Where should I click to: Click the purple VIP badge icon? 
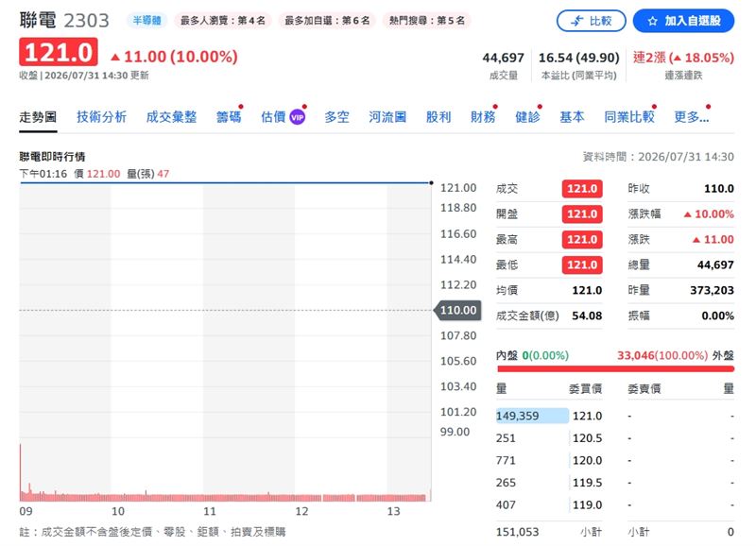[297, 117]
